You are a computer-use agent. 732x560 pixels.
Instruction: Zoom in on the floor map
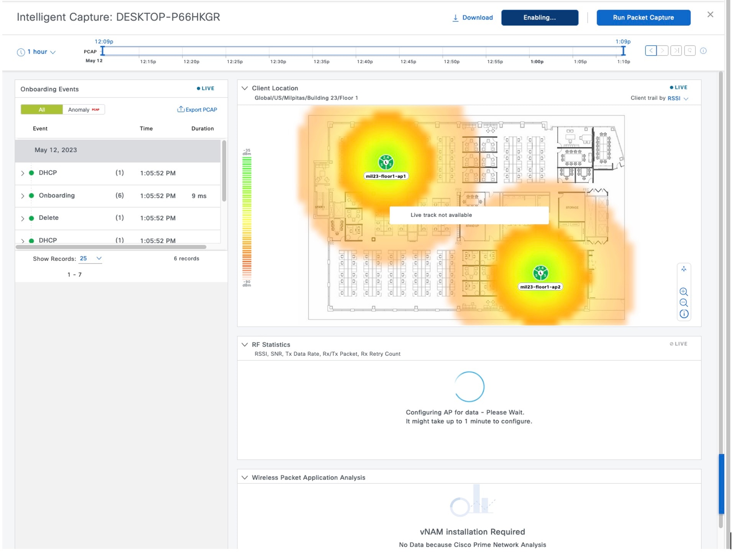(684, 291)
